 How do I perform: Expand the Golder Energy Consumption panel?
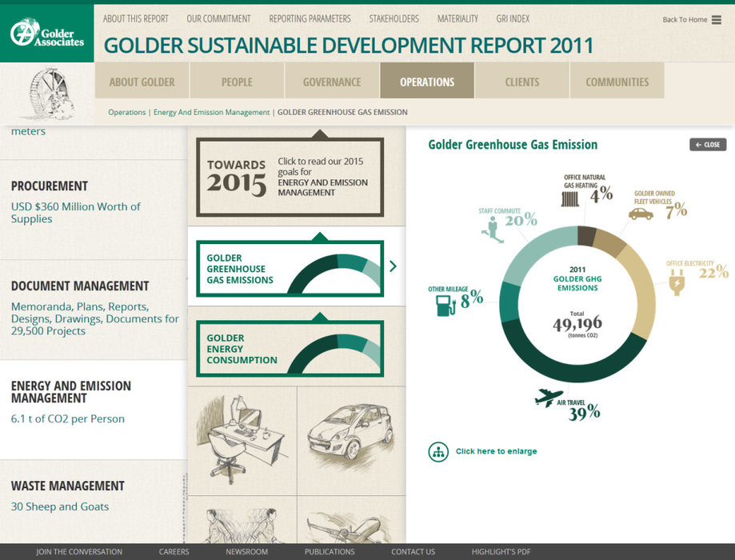(x=290, y=349)
